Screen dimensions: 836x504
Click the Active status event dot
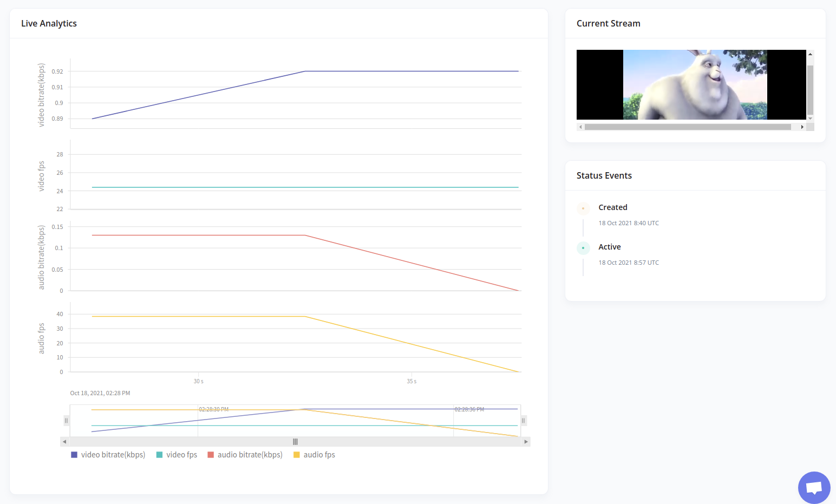point(583,248)
